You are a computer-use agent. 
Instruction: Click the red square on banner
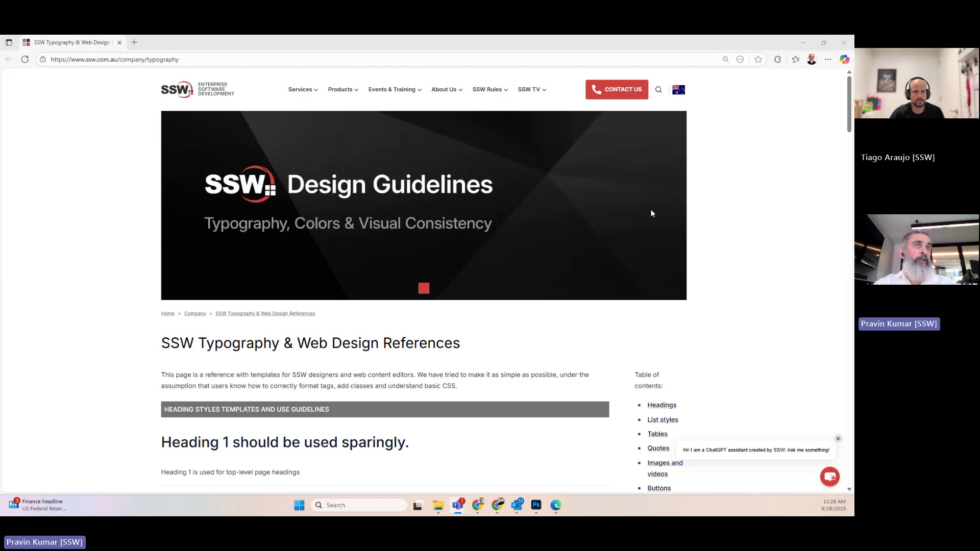(424, 288)
